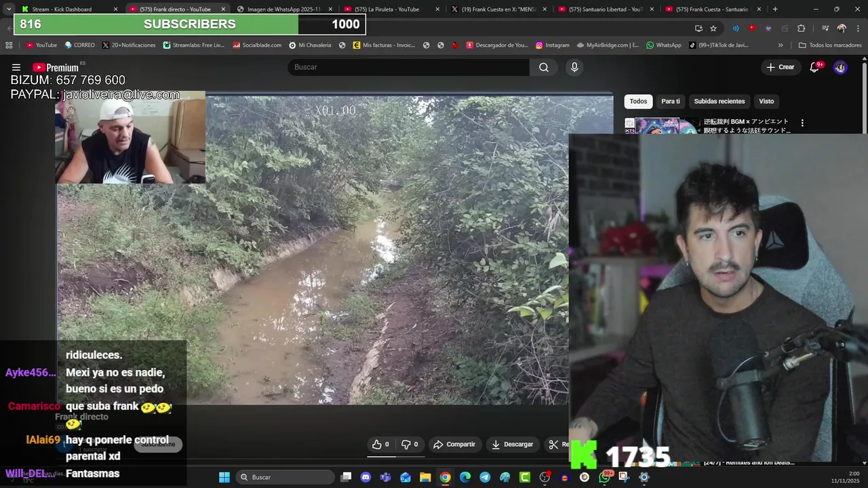Switch to Frank Cuesta en X tab
This screenshot has width=868, height=488.
click(497, 9)
